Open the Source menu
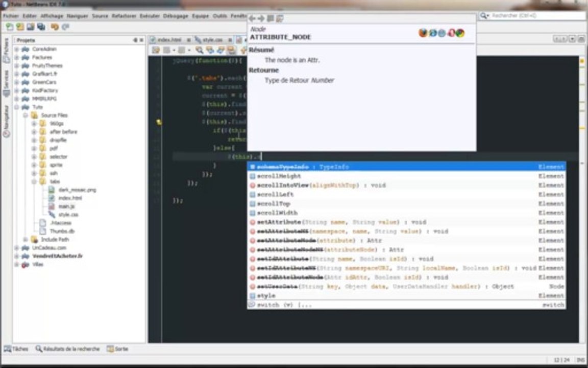 pyautogui.click(x=100, y=16)
